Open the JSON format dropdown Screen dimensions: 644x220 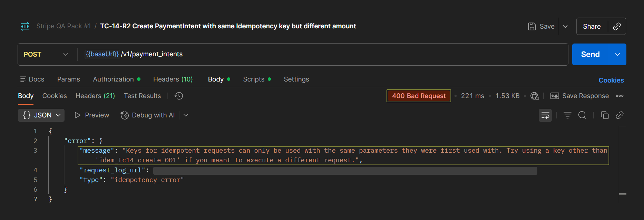coord(41,115)
